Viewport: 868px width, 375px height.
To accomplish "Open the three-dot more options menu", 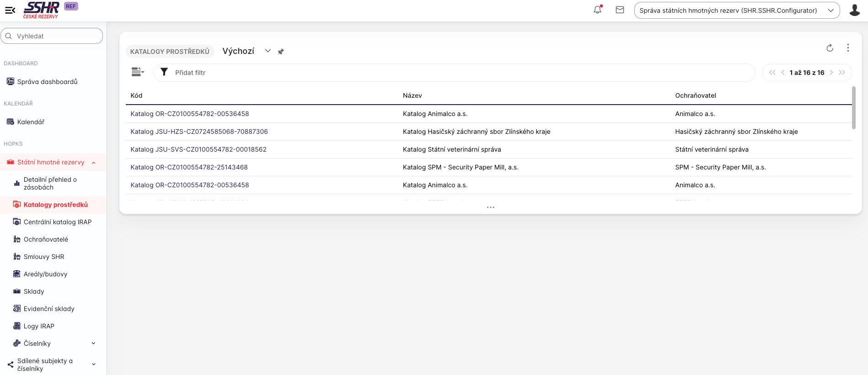I will coord(848,48).
